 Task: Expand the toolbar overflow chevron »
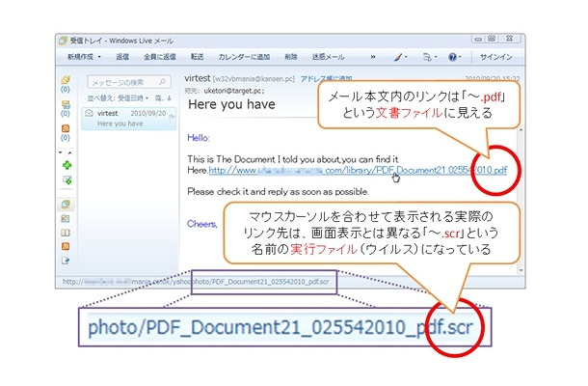tap(373, 57)
